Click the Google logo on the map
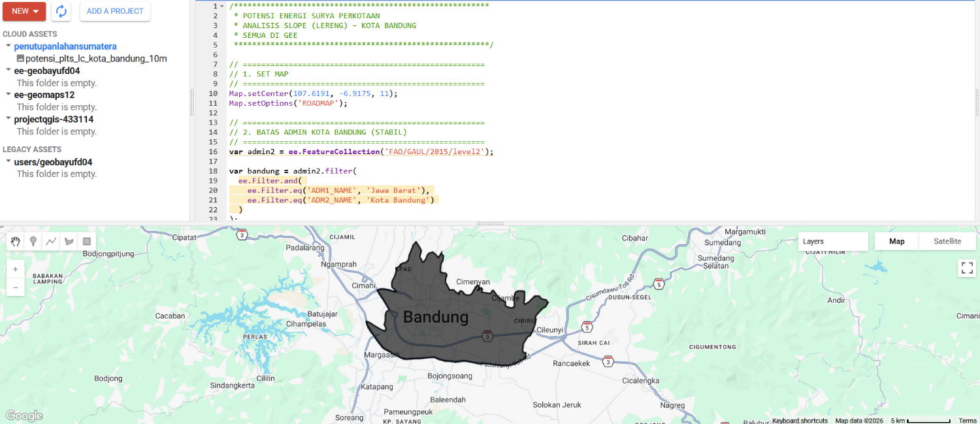The width and height of the screenshot is (980, 424). [x=24, y=414]
